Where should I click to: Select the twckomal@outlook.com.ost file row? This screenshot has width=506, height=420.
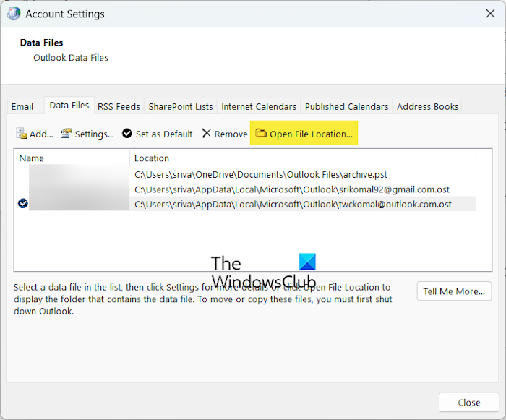245,204
